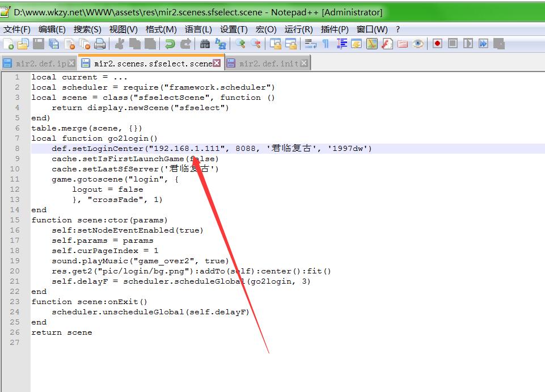This screenshot has width=545, height=392.
Task: Toggle show all characters pilcrow icon
Action: point(326,44)
